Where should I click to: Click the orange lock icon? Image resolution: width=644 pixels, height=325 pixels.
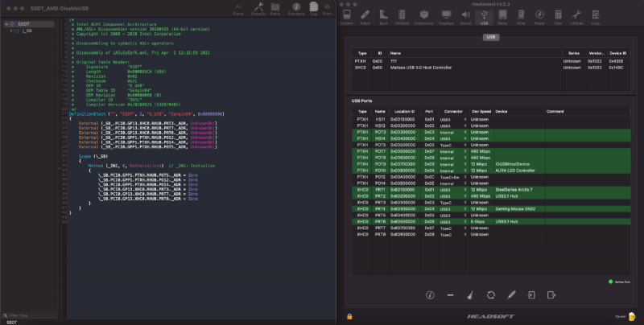349,316
